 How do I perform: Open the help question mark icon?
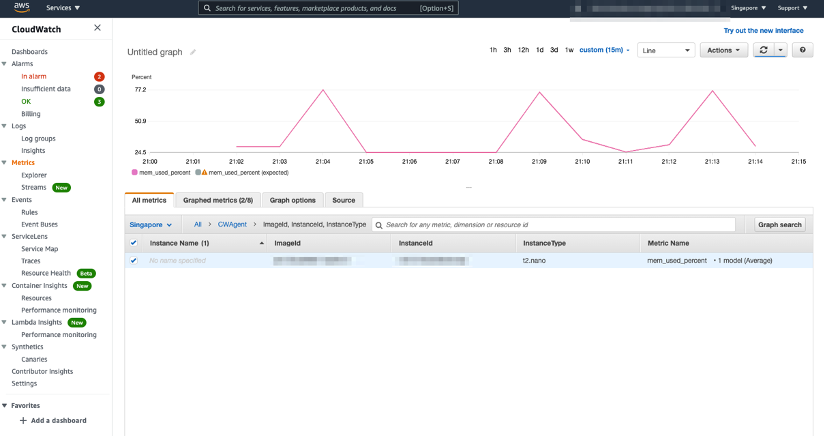(802, 50)
